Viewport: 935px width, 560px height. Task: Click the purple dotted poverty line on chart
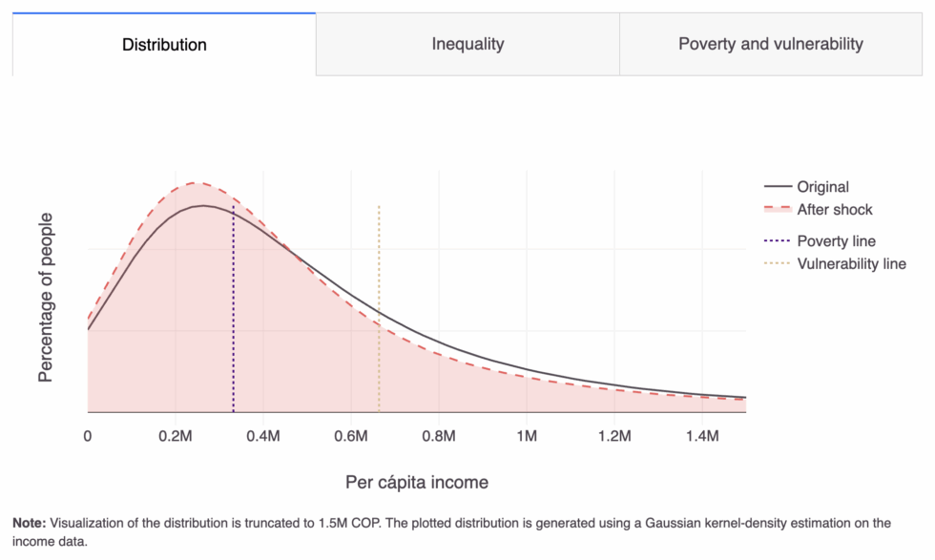[x=233, y=309]
